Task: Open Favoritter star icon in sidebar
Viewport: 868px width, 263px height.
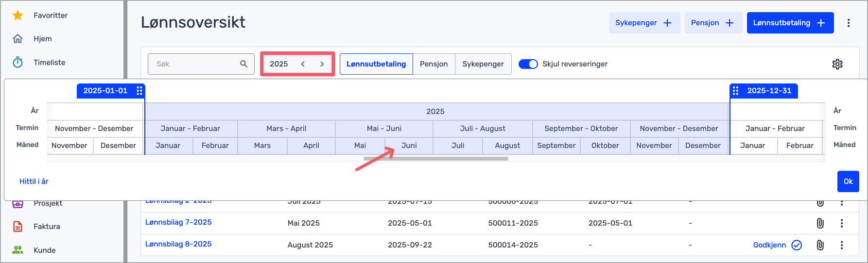Action: pos(17,16)
